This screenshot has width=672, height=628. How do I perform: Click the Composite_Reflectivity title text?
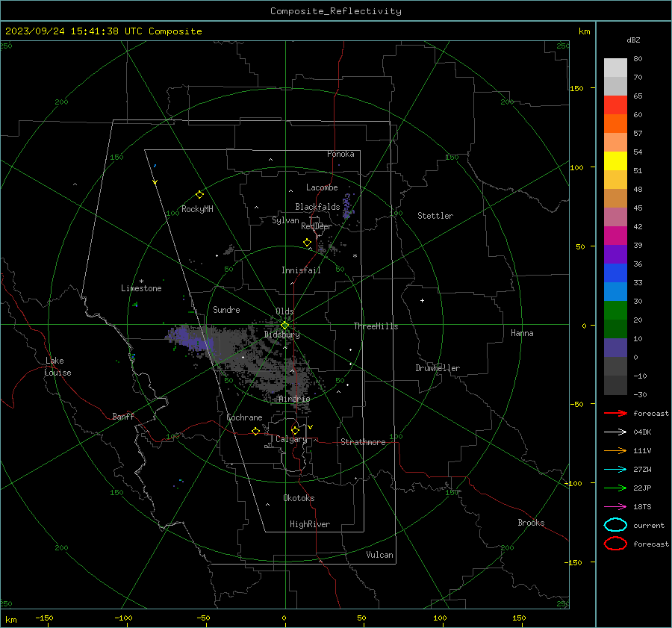click(336, 11)
